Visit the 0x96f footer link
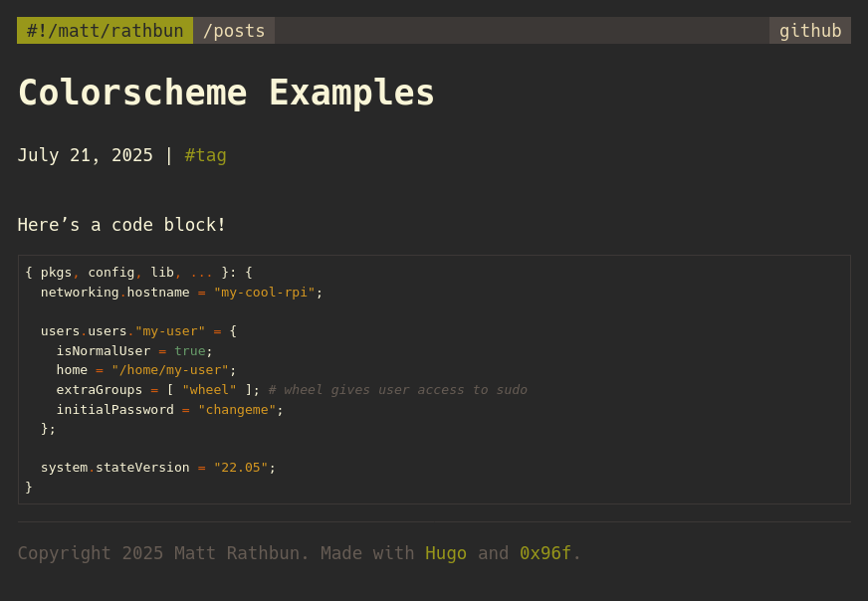The image size is (868, 601). (544, 553)
